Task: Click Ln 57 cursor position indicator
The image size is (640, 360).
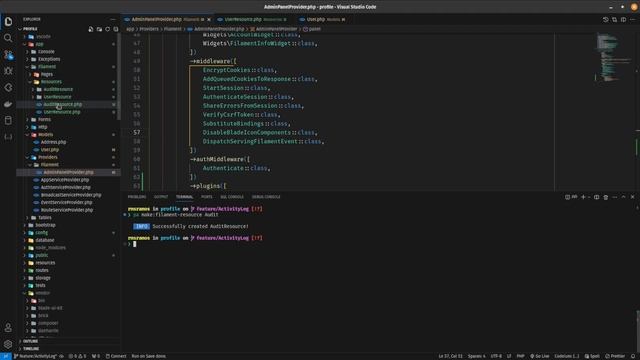Action: pos(451,356)
